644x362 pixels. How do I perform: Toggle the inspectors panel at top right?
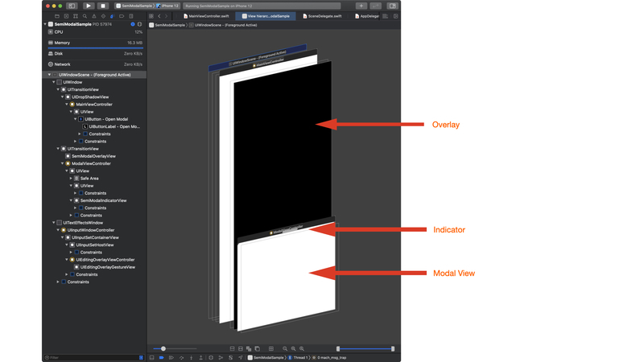393,6
